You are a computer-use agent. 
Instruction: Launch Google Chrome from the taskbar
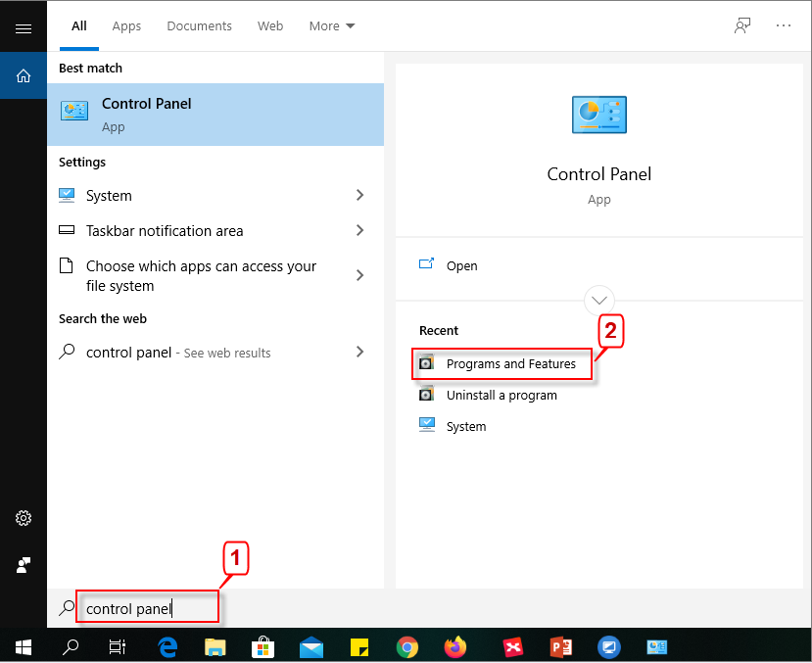pyautogui.click(x=407, y=647)
